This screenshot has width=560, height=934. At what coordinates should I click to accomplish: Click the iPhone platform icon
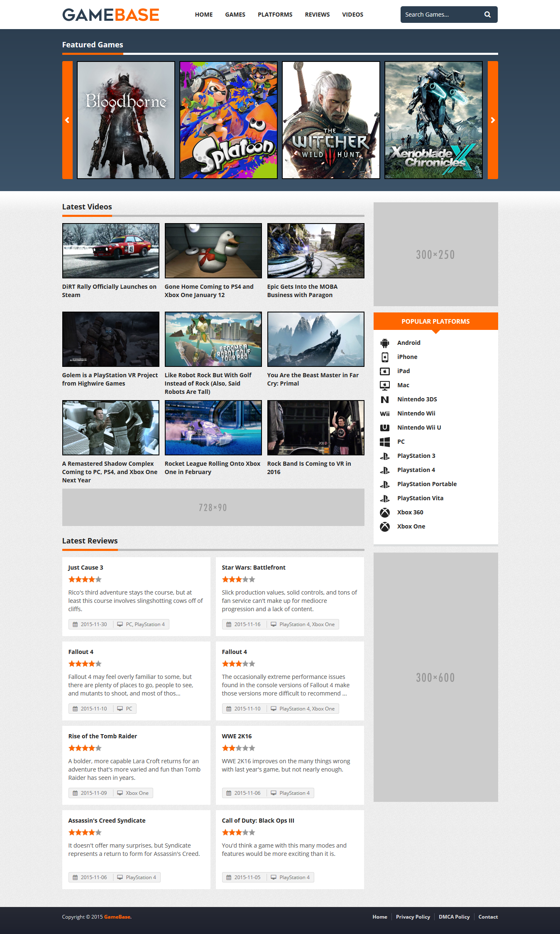385,357
